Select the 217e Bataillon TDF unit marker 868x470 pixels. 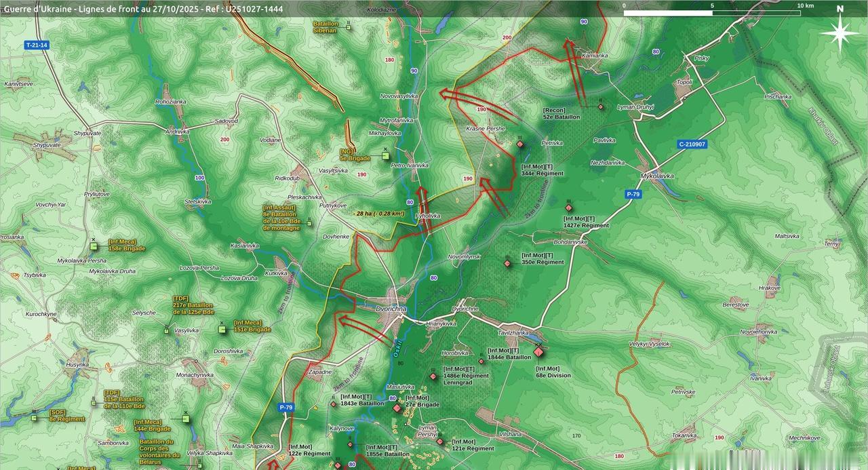166,330
